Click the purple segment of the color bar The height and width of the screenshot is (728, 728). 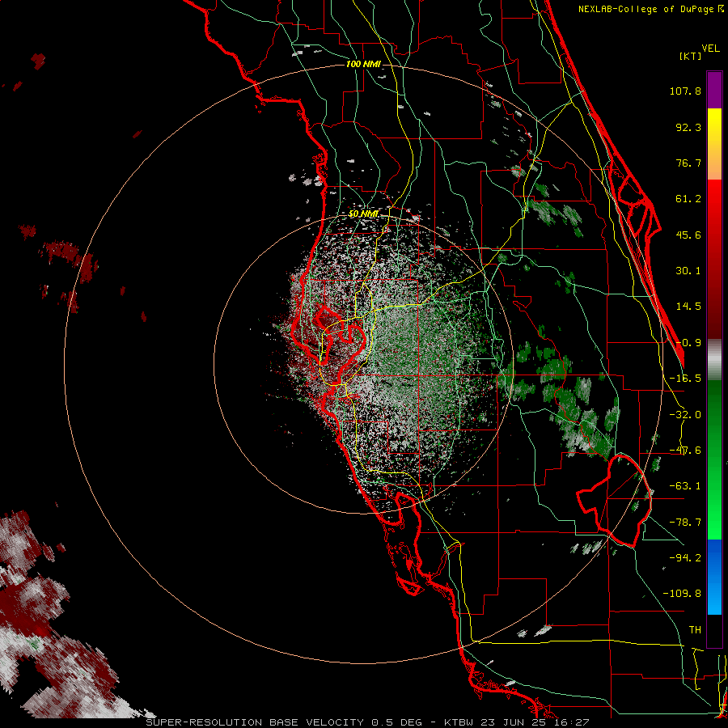click(x=714, y=90)
